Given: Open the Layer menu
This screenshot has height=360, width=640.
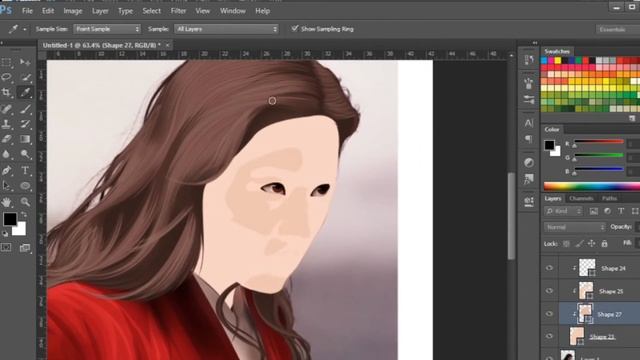Looking at the screenshot, I should click(x=100, y=11).
